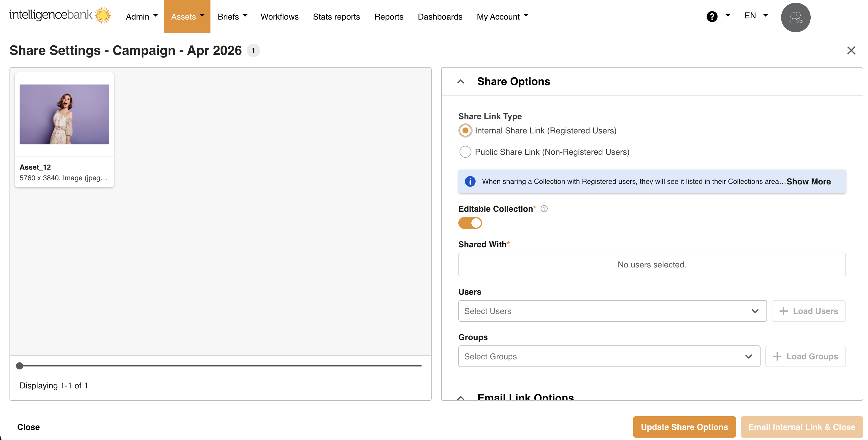
Task: Select Public Share Link radio option
Action: 465,152
